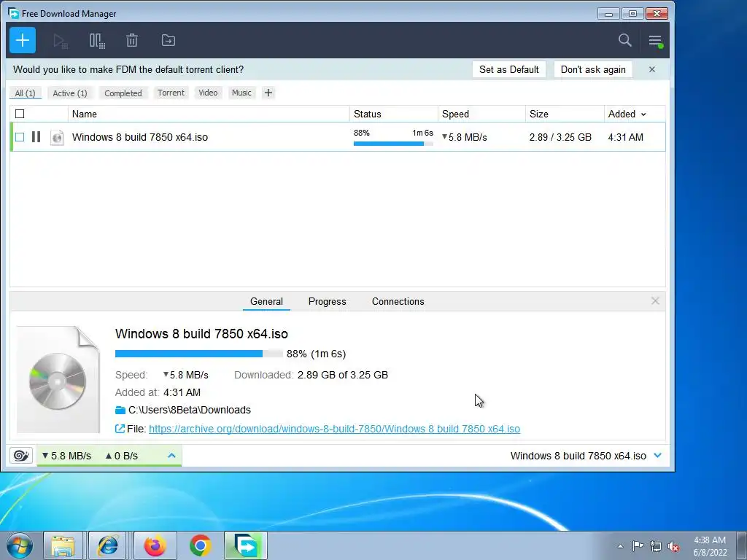Image resolution: width=747 pixels, height=560 pixels.
Task: Click the blue plus add download button
Action: coord(23,41)
